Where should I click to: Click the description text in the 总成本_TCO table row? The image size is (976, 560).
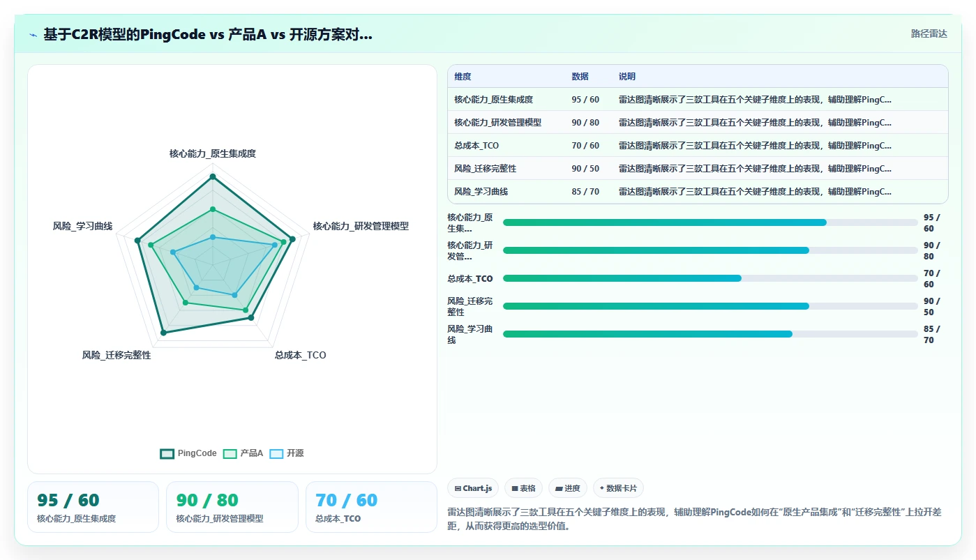point(755,146)
